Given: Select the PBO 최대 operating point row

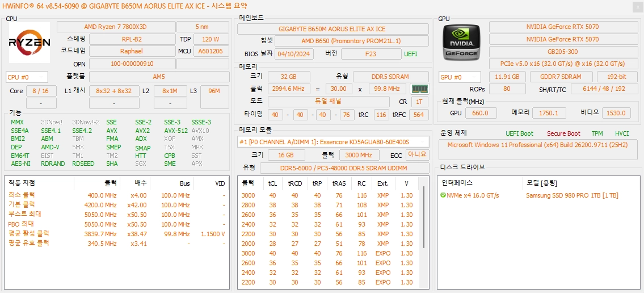Looking at the screenshot, I should (117, 224).
